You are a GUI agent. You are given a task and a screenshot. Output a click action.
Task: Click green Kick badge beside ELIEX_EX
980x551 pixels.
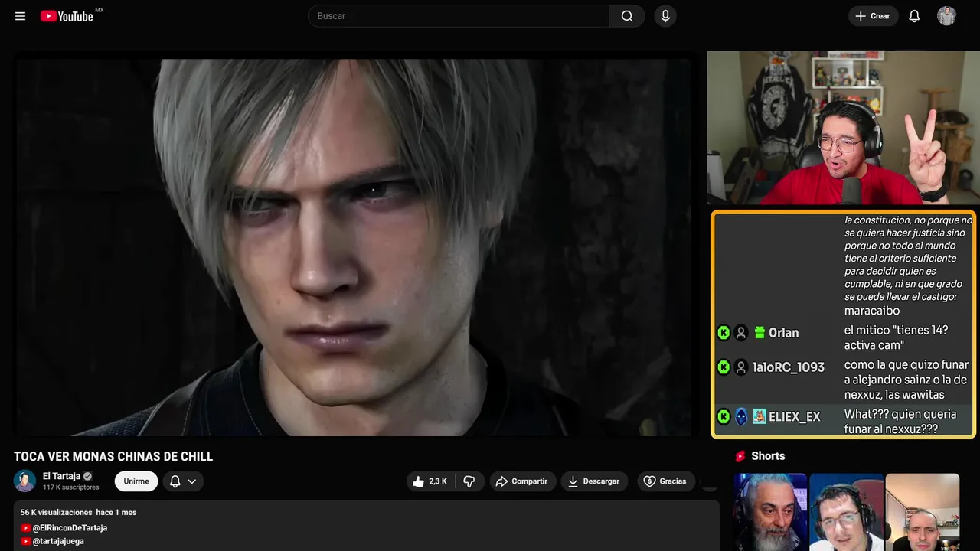tap(724, 417)
